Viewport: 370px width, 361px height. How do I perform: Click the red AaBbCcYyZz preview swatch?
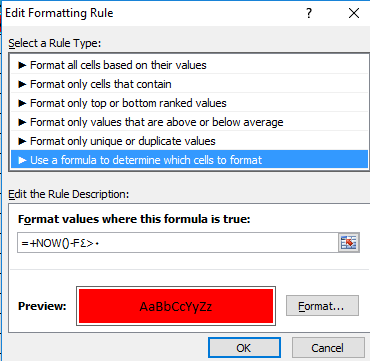coord(176,306)
